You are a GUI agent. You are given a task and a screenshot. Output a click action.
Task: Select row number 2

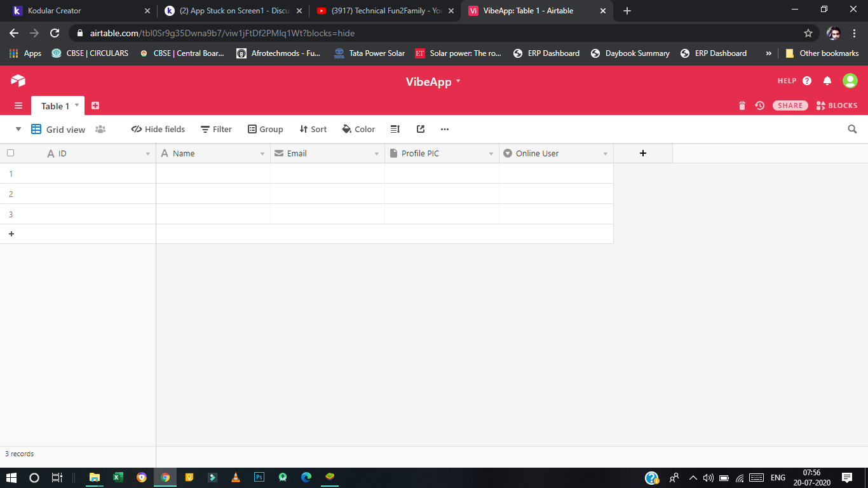coord(11,194)
